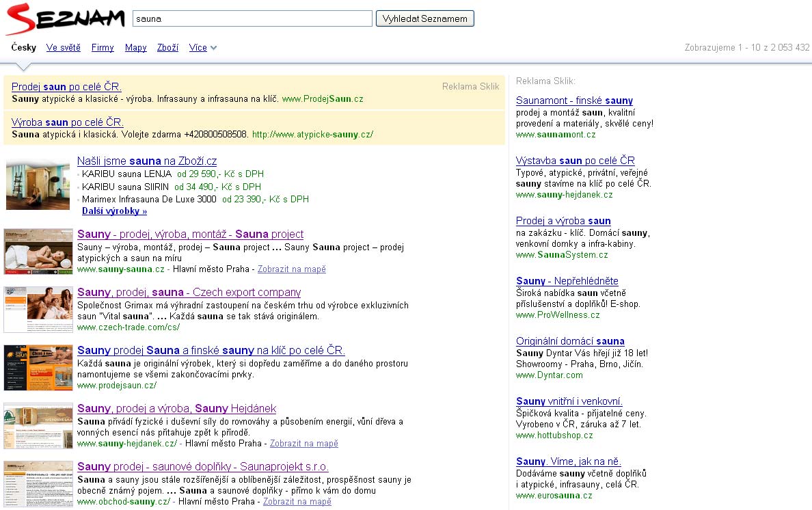
Task: Open sidebar ad 'Sauny - Nepřehlédněte'
Action: pos(567,280)
